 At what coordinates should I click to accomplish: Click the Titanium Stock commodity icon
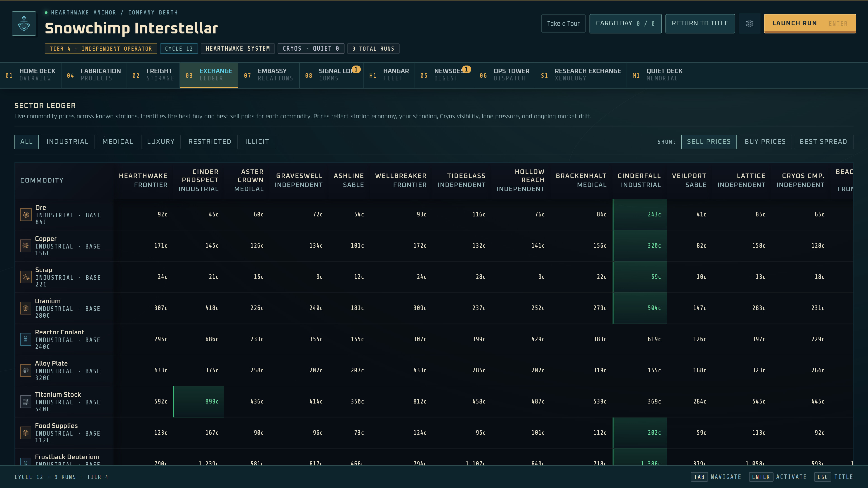click(x=26, y=402)
